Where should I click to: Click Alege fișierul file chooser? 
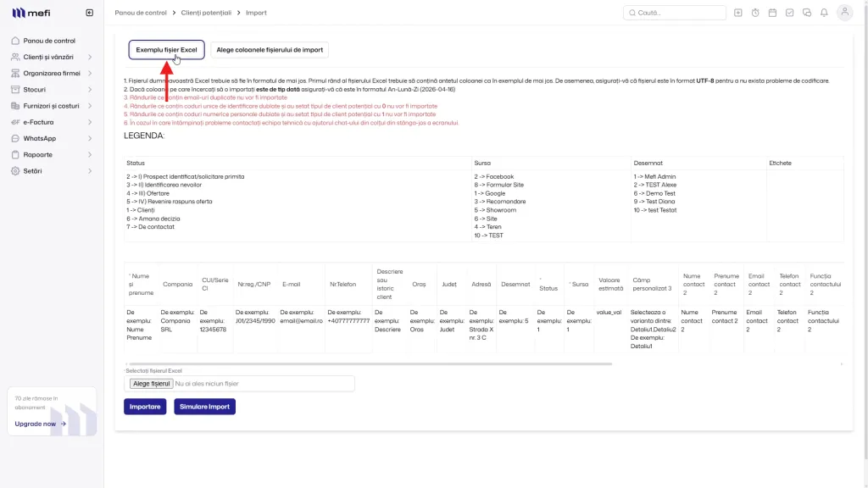tap(151, 384)
